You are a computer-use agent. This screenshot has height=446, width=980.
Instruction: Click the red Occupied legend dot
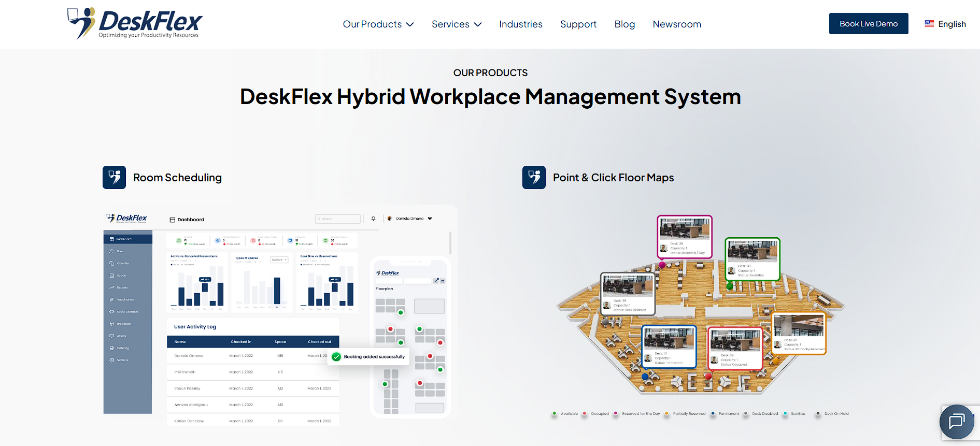point(585,413)
